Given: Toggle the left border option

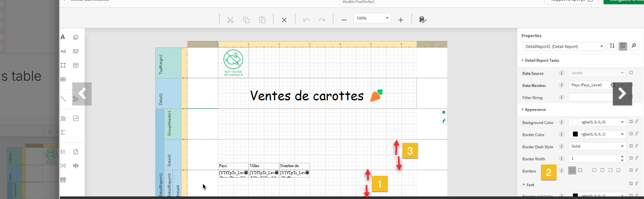Looking at the screenshot, I should click(594, 170).
